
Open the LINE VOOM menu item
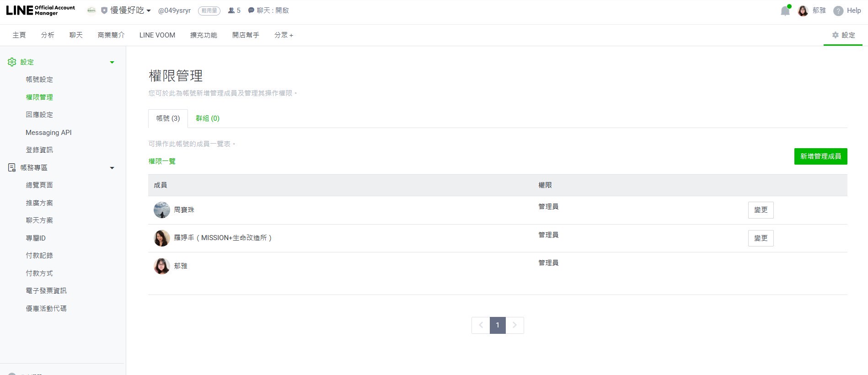click(x=157, y=35)
